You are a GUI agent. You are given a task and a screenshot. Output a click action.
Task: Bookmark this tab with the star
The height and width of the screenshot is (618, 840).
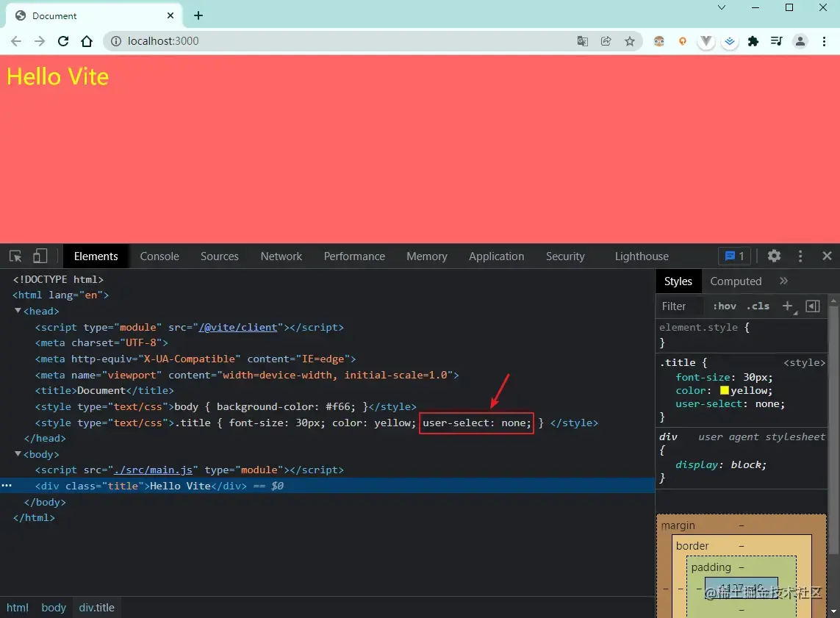coord(630,41)
